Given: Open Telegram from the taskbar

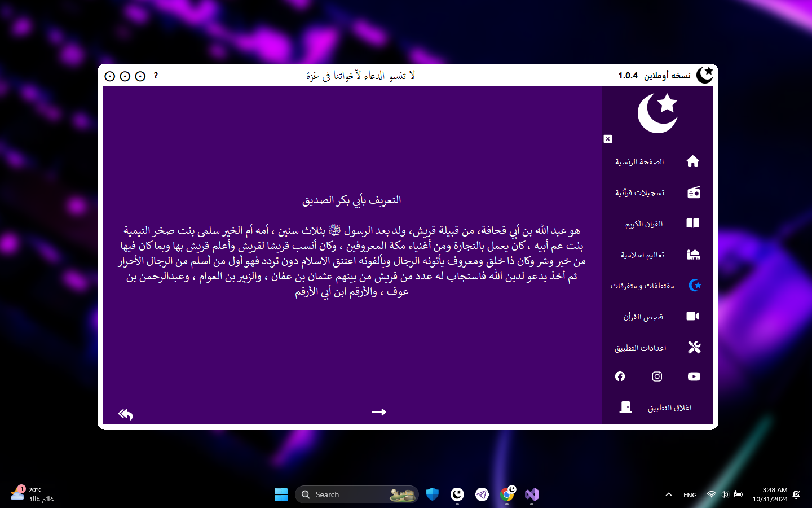Looking at the screenshot, I should click(482, 494).
